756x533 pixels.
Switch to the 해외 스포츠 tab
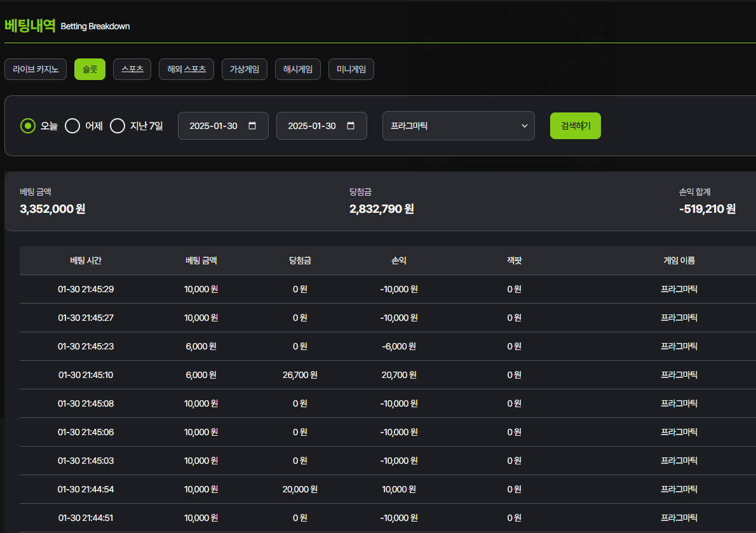pyautogui.click(x=187, y=69)
